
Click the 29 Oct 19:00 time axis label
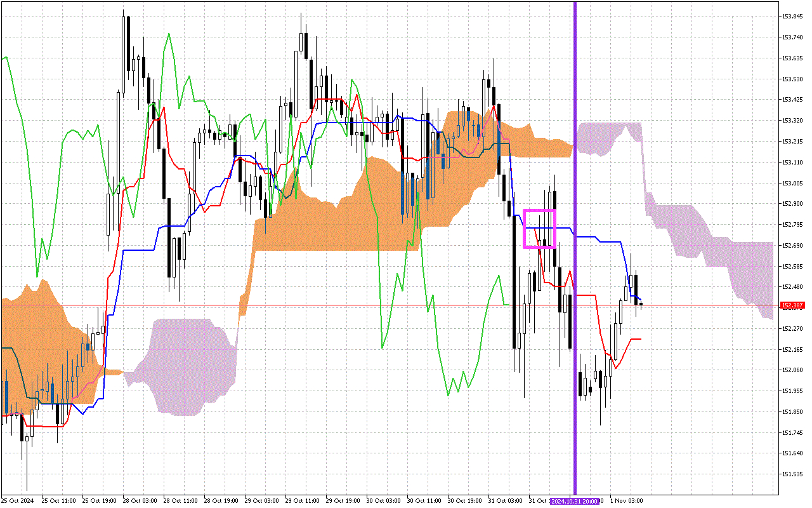pyautogui.click(x=343, y=501)
